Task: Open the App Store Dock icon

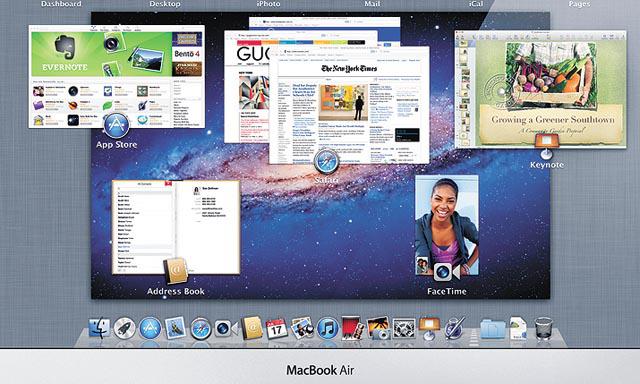Action: pos(150,328)
